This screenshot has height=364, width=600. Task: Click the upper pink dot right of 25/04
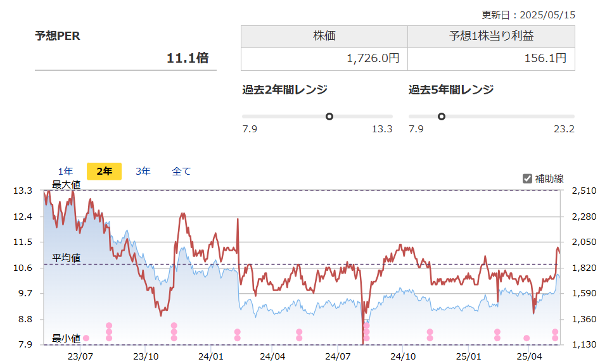pos(555,332)
